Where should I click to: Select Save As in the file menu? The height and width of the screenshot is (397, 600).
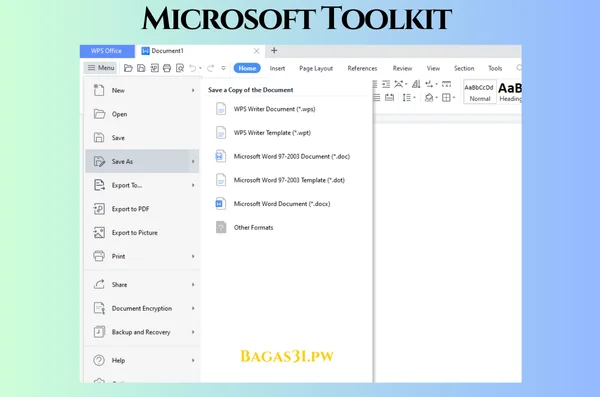click(x=142, y=161)
